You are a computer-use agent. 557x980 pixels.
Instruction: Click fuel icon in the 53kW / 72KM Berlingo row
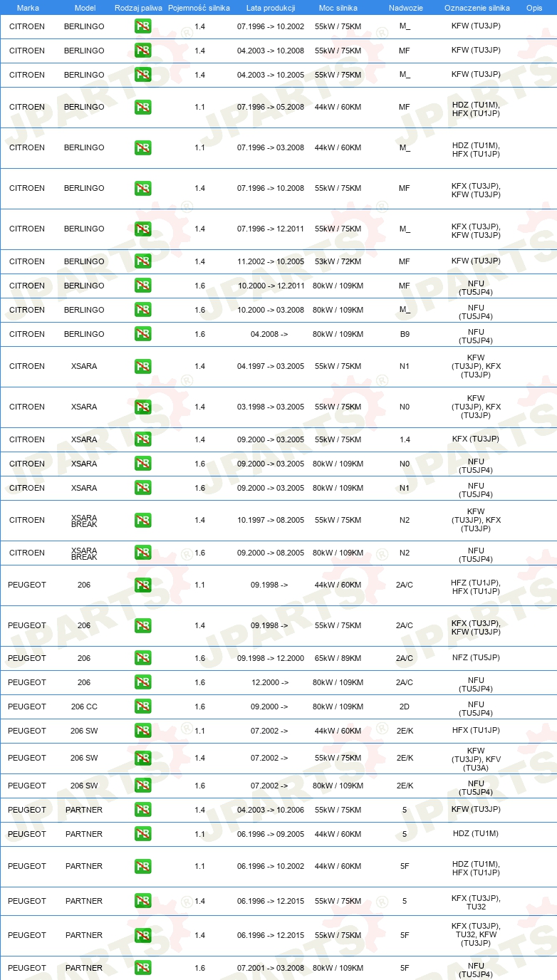[x=143, y=261]
